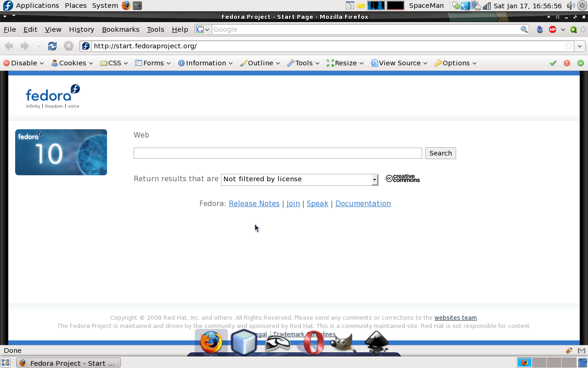Click the Fedora 10 banner image
Viewport: 588px width, 368px height.
(x=61, y=152)
